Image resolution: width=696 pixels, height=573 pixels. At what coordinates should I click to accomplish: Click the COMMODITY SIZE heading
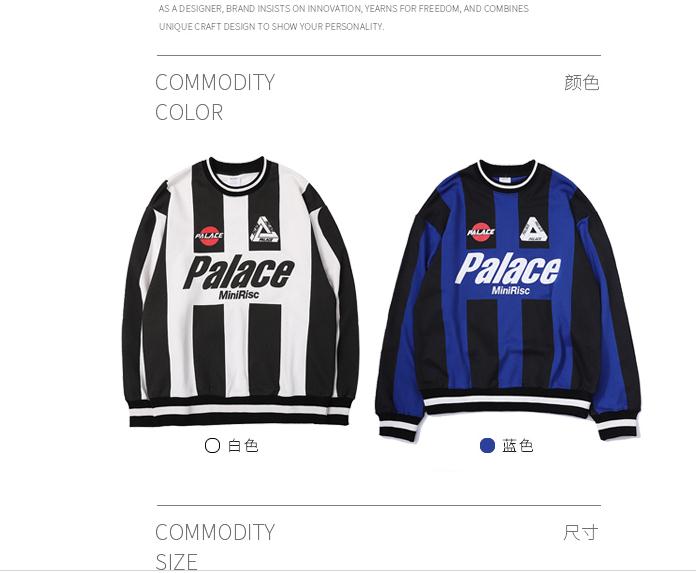click(x=215, y=547)
